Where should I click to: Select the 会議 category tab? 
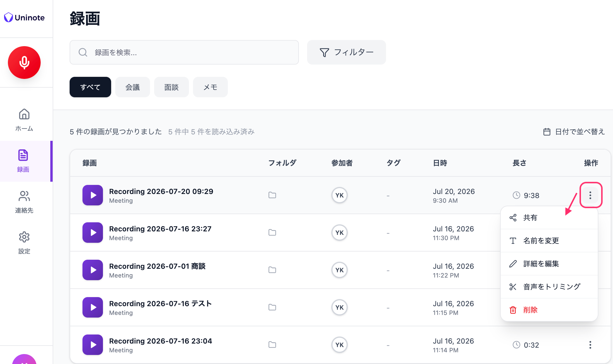coord(132,87)
